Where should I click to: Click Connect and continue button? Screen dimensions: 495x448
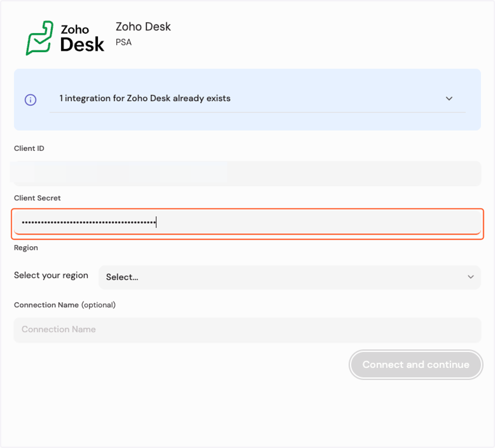pyautogui.click(x=416, y=365)
